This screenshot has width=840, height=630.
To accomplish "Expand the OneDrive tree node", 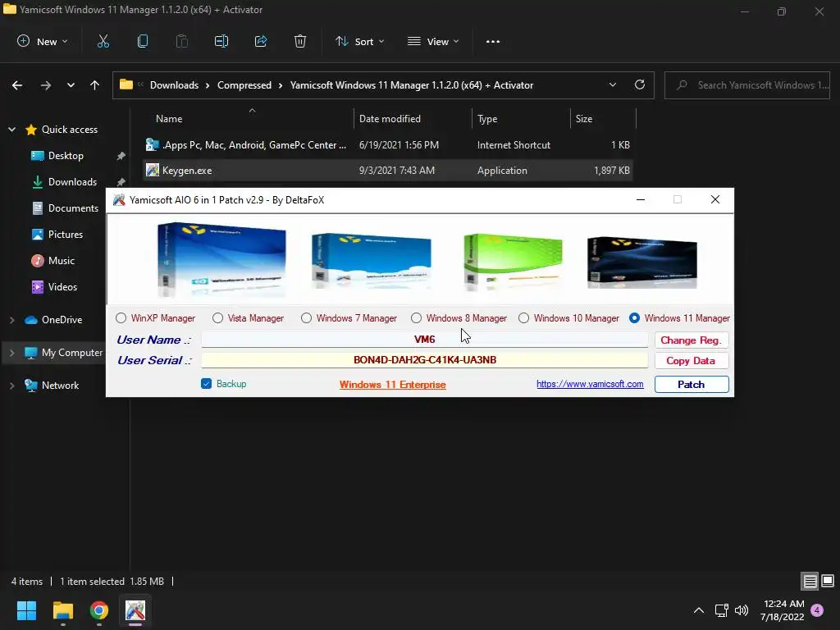I will point(11,320).
